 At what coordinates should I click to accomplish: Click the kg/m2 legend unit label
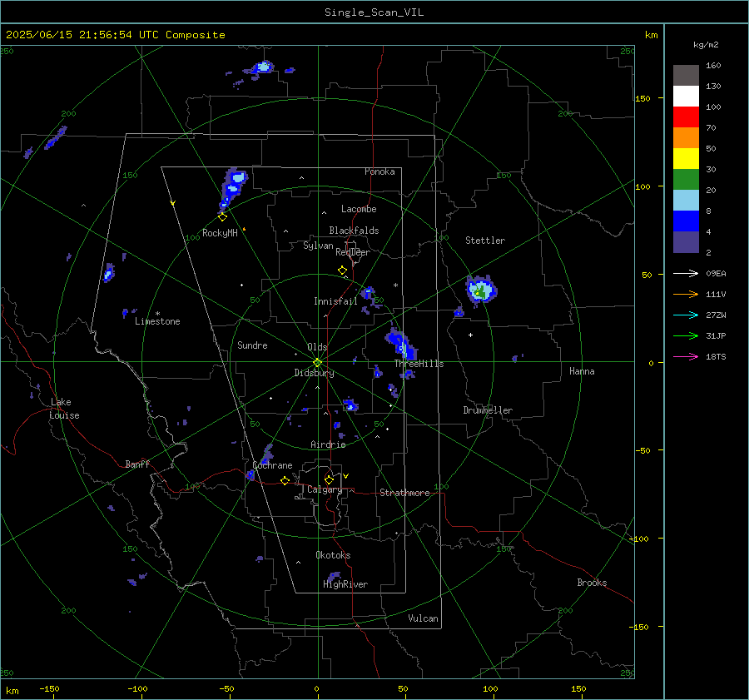(706, 45)
